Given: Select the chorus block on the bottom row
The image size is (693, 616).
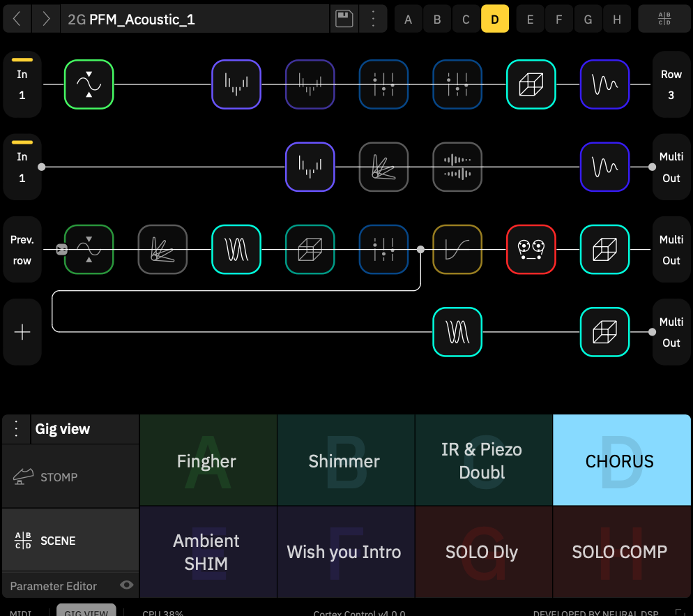Looking at the screenshot, I should 457,333.
